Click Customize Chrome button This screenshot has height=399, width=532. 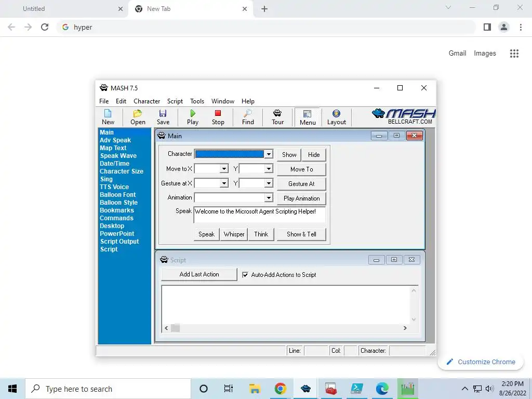pyautogui.click(x=481, y=362)
